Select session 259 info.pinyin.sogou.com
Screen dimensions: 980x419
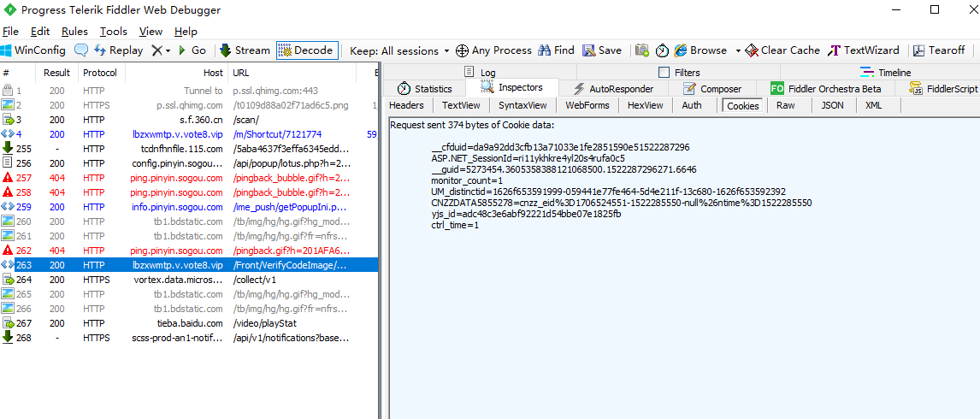click(189, 206)
